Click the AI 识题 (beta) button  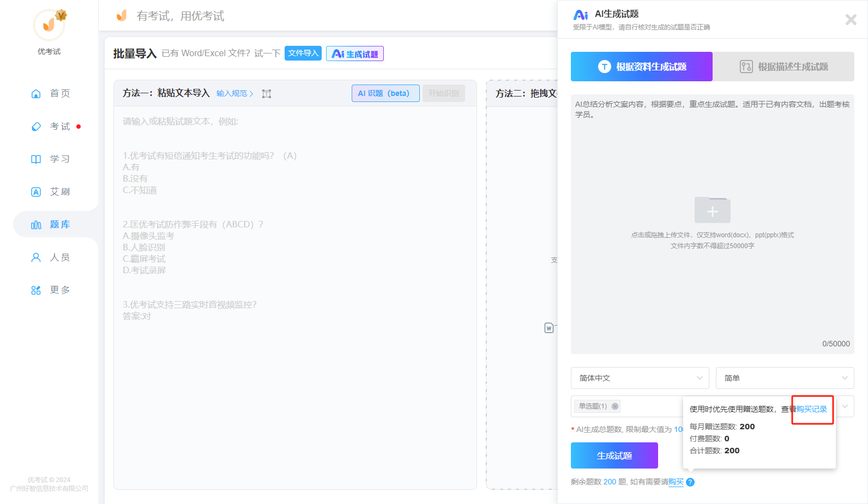385,93
